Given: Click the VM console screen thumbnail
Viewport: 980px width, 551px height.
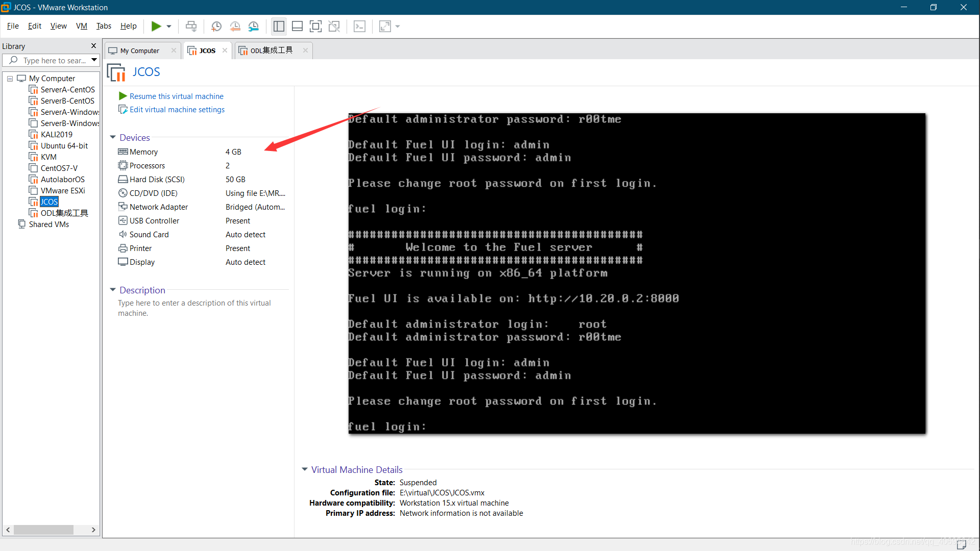Looking at the screenshot, I should (636, 273).
